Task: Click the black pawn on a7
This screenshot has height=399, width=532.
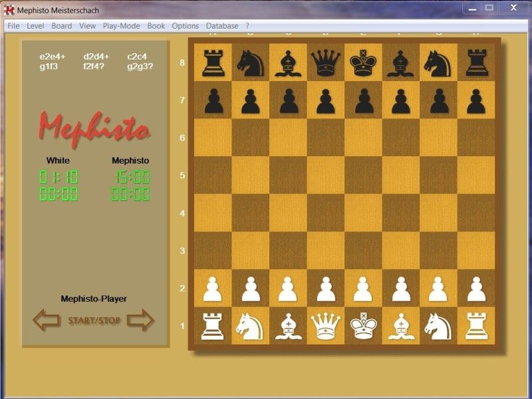Action: click(x=213, y=101)
